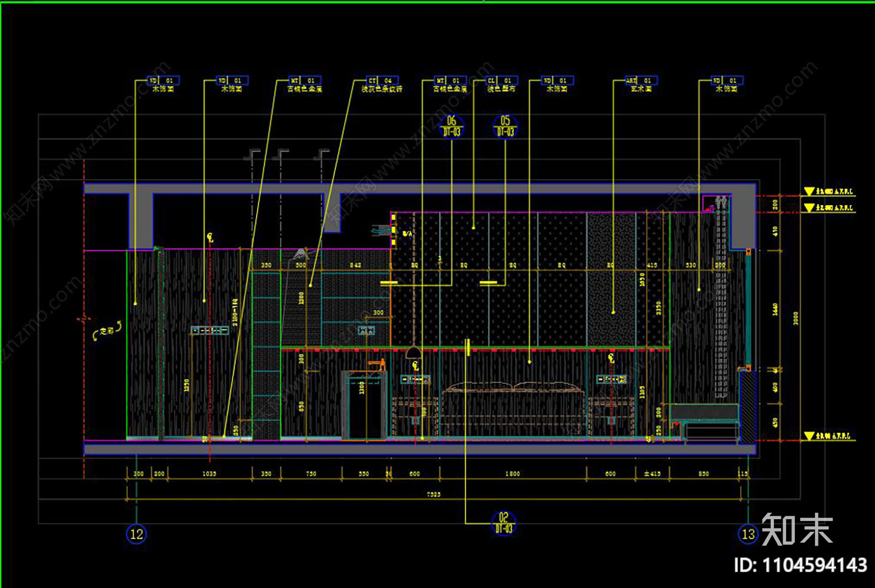Click the floor-level elevation marker triangle

[x=810, y=436]
